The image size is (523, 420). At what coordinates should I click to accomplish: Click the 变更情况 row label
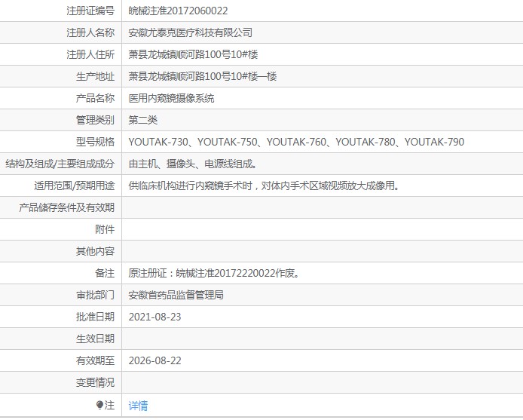[x=95, y=382]
